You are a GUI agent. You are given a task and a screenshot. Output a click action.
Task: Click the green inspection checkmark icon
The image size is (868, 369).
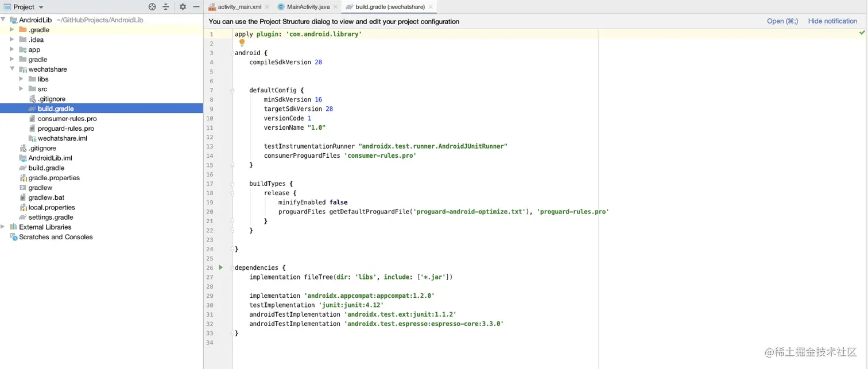coord(862,33)
